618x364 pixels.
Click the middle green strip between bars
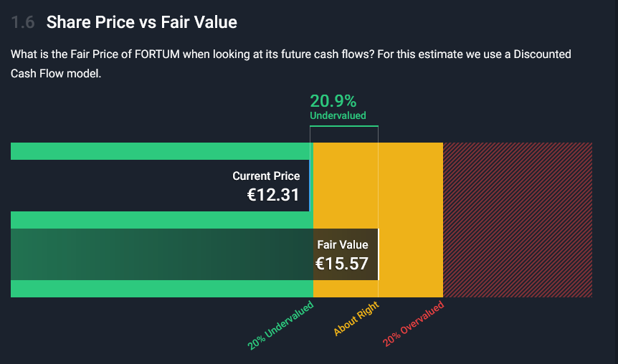point(161,220)
